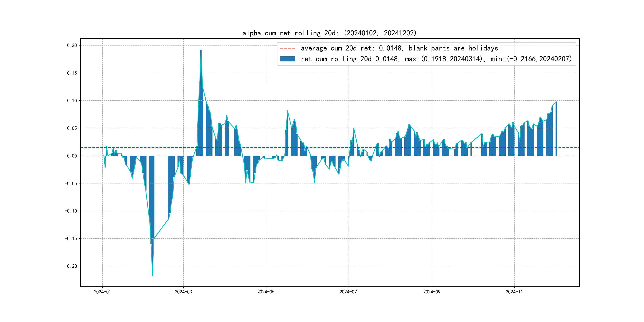Click the 0.10 y-axis tick label

pyautogui.click(x=72, y=101)
